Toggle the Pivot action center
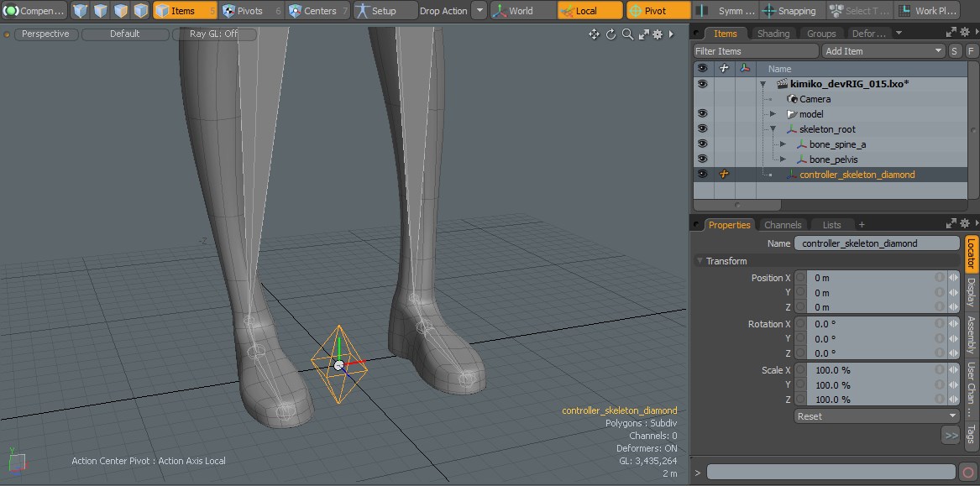 coord(658,11)
